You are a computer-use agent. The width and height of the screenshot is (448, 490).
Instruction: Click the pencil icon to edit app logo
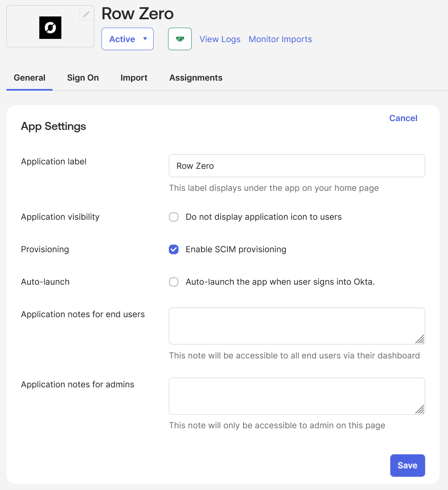[x=86, y=13]
